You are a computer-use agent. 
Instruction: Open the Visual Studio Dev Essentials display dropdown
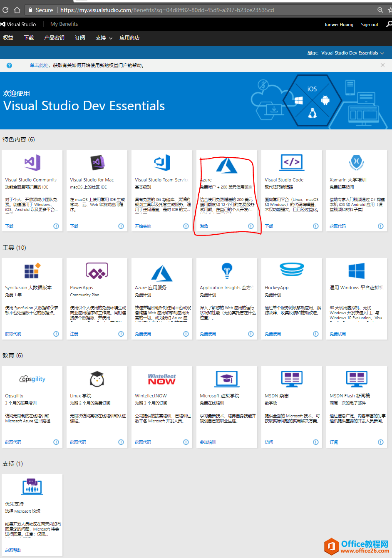click(x=352, y=53)
